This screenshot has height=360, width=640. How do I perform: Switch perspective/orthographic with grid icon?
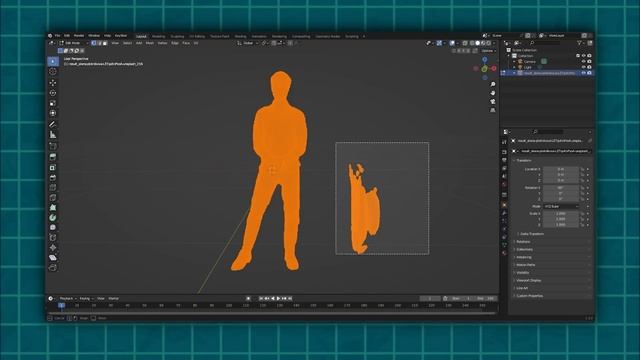click(x=493, y=110)
